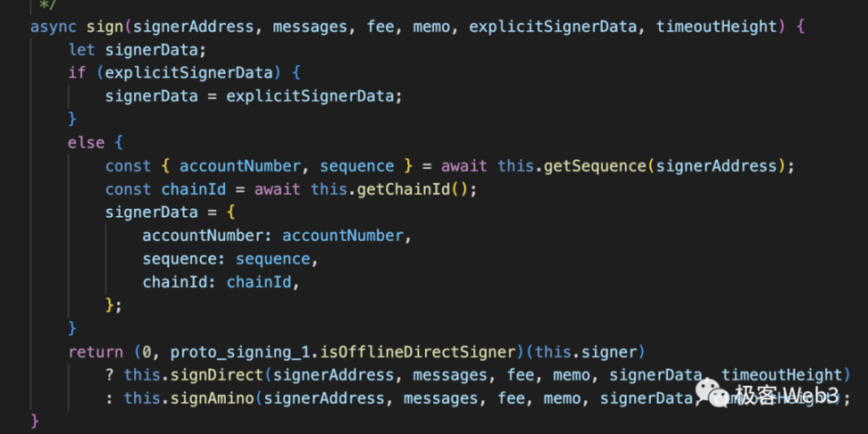Click the return keyword
The image size is (868, 434).
(x=96, y=352)
